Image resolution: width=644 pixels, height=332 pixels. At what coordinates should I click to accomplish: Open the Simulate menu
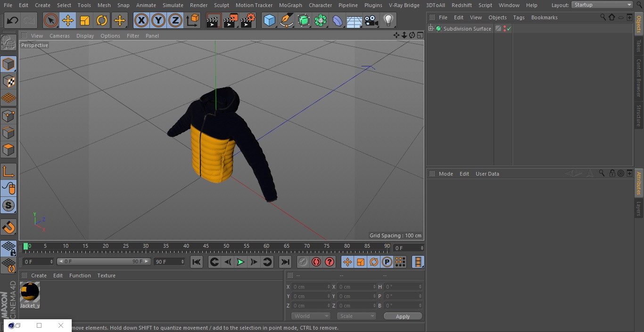click(x=173, y=5)
